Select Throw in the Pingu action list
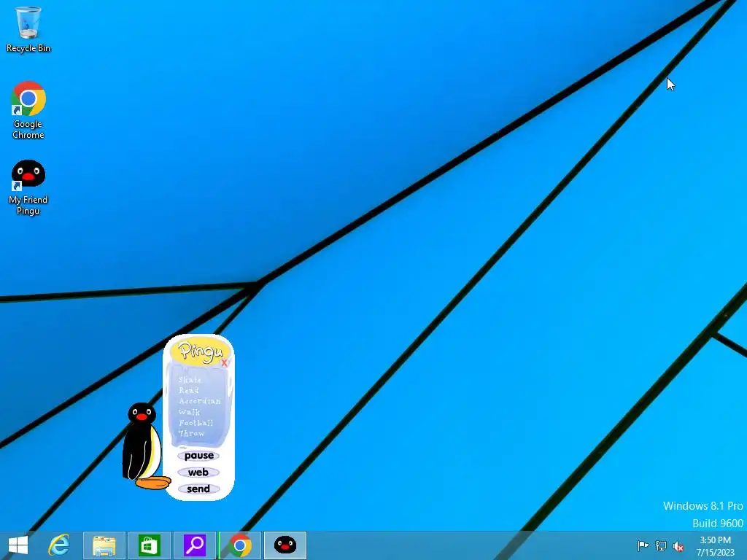Image resolution: width=747 pixels, height=560 pixels. [192, 433]
